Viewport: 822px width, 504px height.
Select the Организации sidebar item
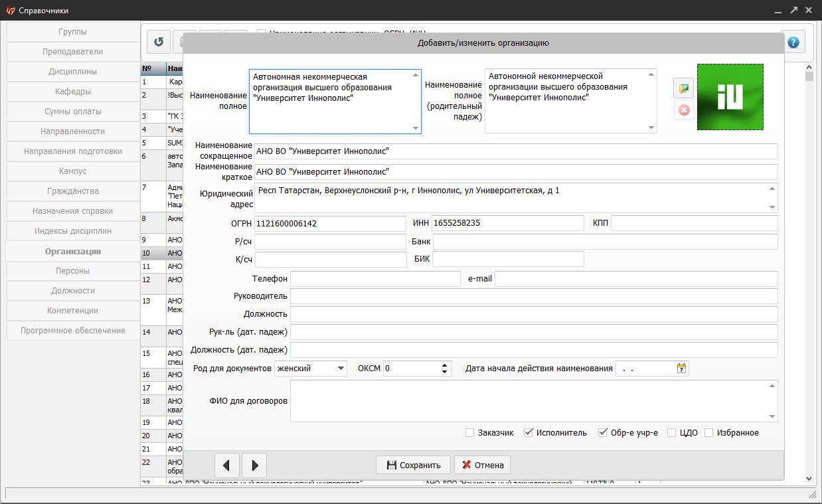[x=73, y=251]
